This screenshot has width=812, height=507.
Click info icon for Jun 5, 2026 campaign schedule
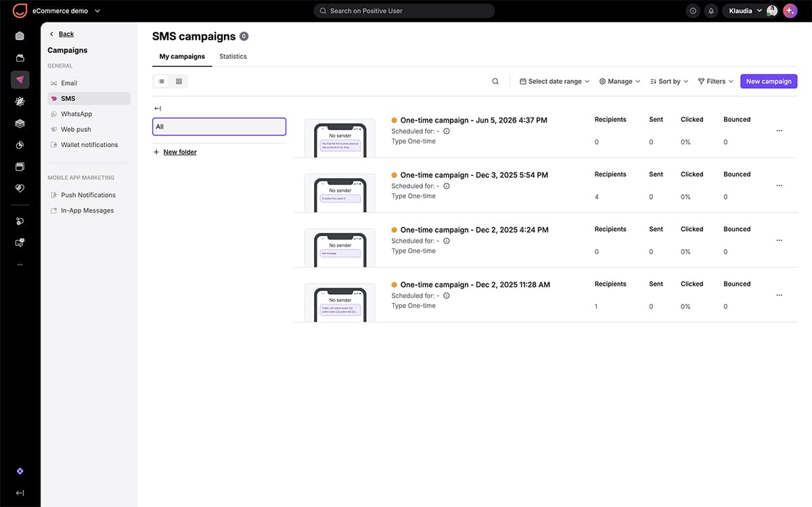(x=447, y=131)
